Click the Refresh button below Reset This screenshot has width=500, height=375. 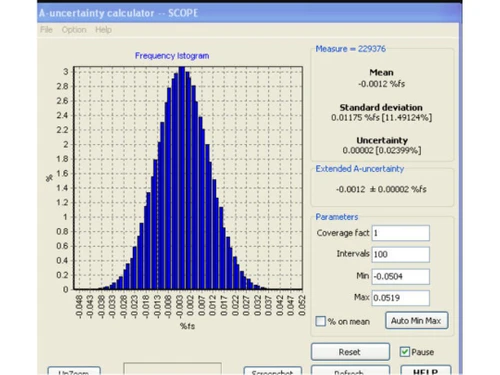click(350, 370)
